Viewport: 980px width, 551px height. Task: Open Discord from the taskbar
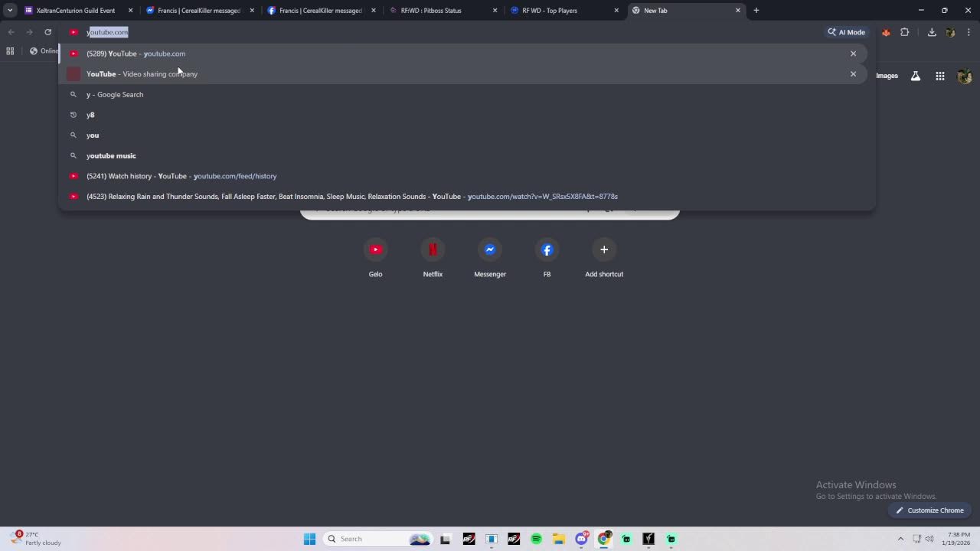pyautogui.click(x=582, y=539)
